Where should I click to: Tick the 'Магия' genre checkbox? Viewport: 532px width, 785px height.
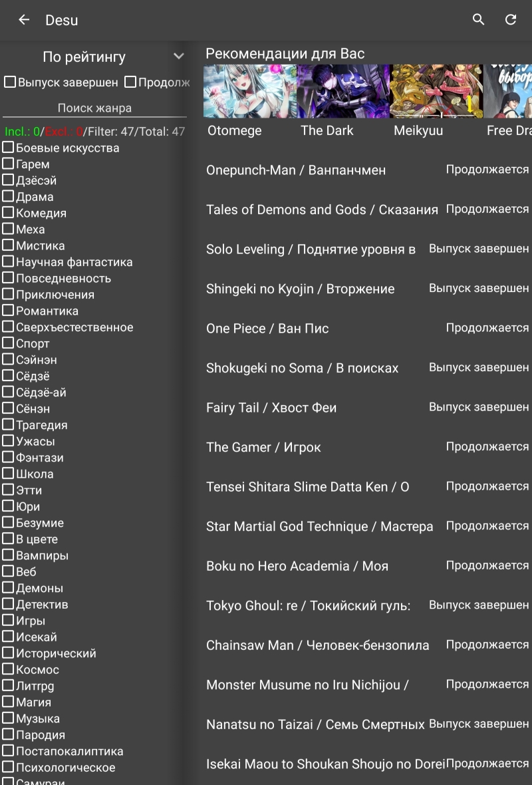click(8, 701)
